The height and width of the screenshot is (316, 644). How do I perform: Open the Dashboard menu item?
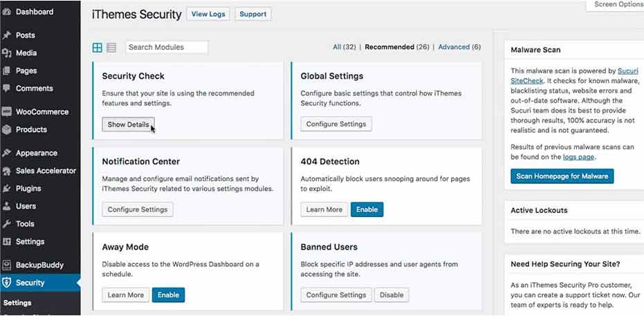35,12
